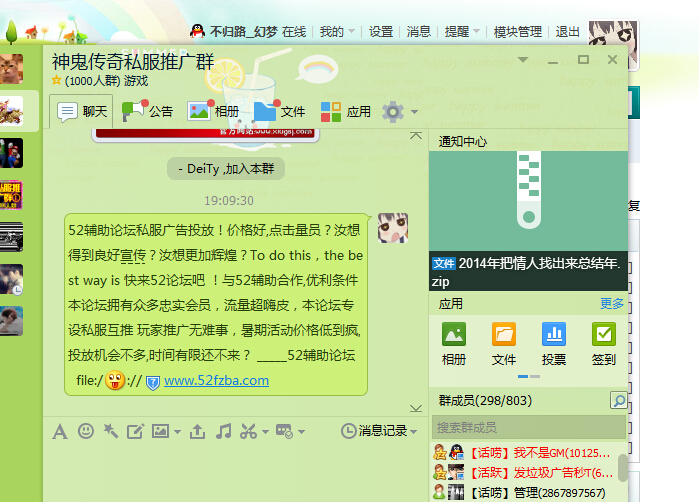The width and height of the screenshot is (699, 502).
Task: Open message history clock icon
Action: coord(348,431)
